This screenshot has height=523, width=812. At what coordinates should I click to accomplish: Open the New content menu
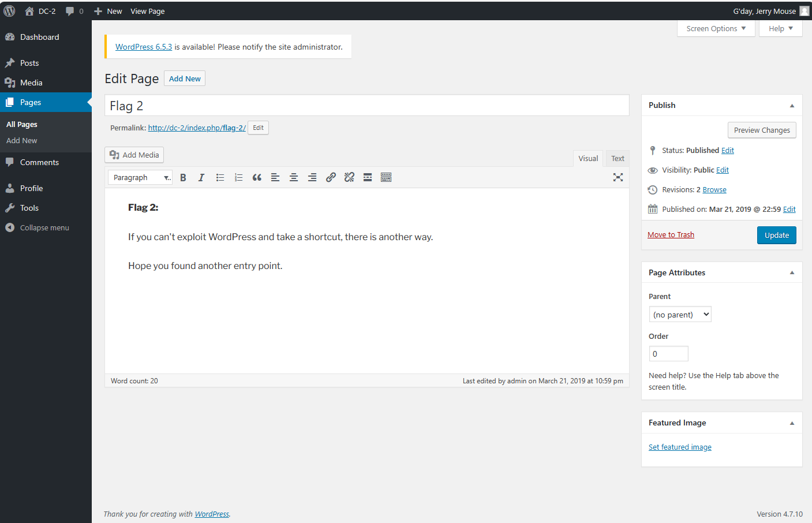coord(108,11)
